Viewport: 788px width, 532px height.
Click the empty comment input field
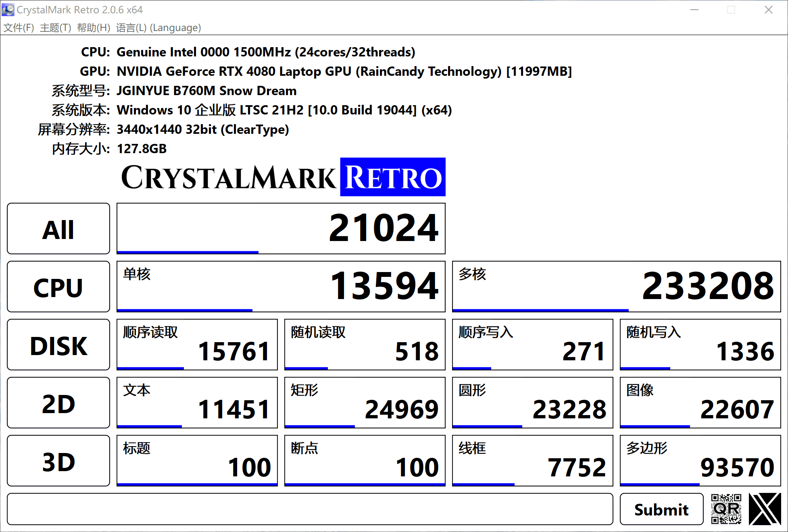pyautogui.click(x=310, y=509)
